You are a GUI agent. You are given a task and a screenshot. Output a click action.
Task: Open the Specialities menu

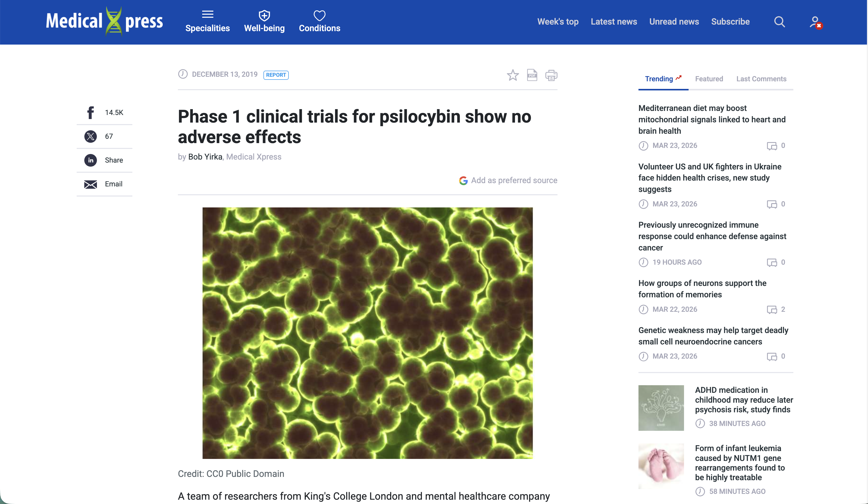(207, 21)
